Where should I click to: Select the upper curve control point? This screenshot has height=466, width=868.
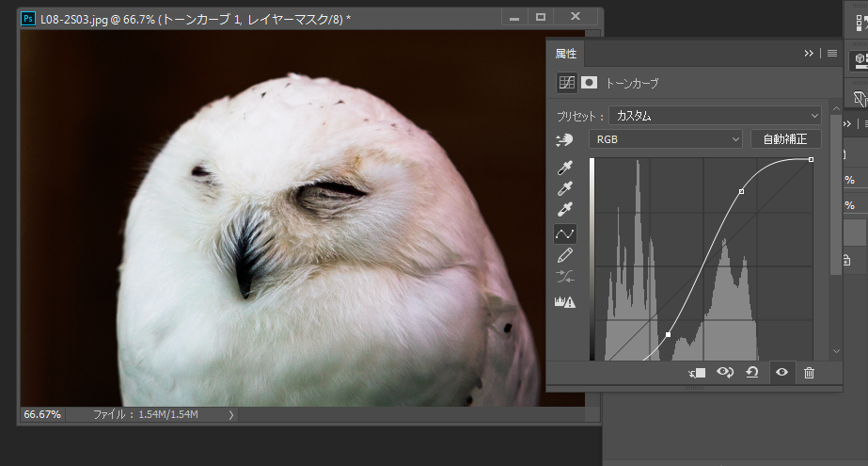pos(741,192)
